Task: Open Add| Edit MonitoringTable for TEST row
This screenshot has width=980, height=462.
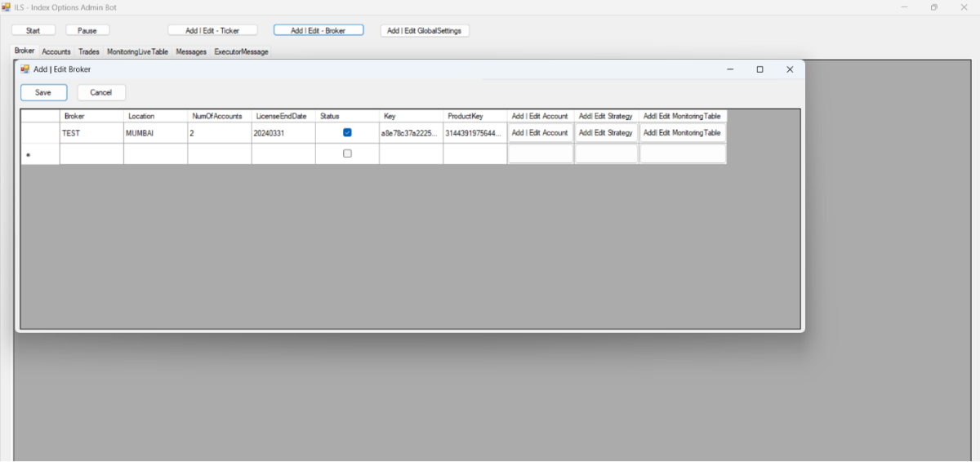Action: coord(682,132)
